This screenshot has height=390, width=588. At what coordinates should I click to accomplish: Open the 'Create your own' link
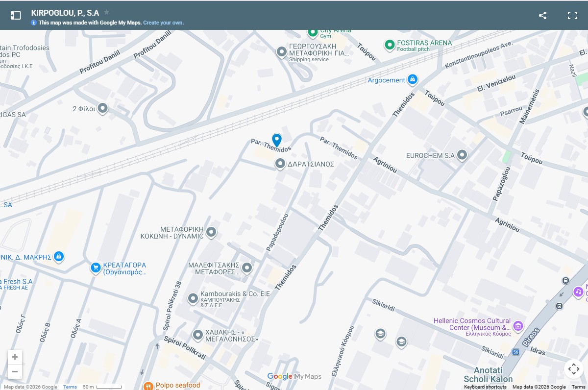pyautogui.click(x=163, y=23)
